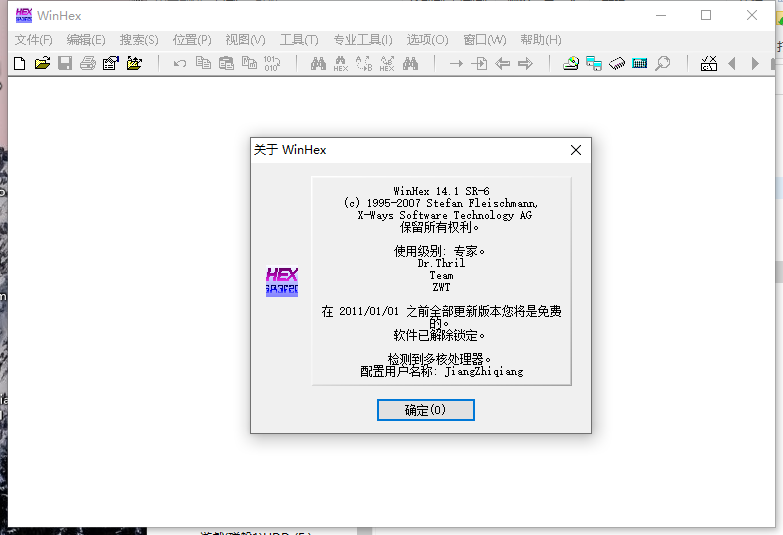Open a file using the folder icon
The width and height of the screenshot is (783, 535).
(42, 63)
